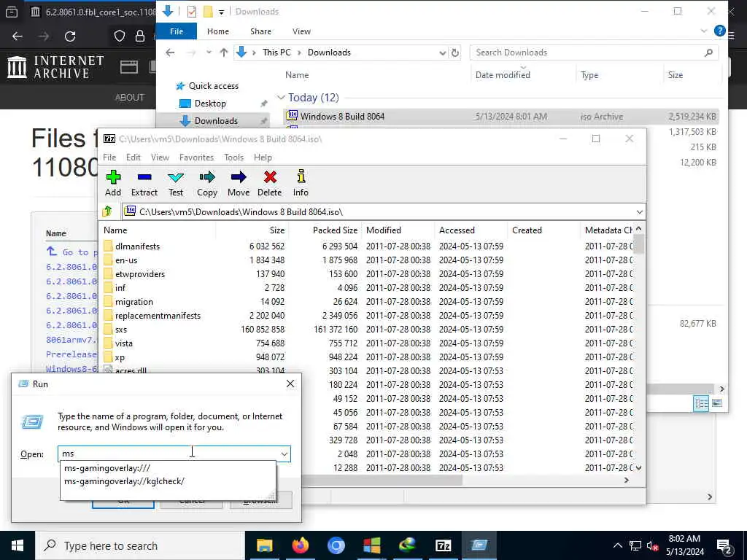Click the Explorer help question mark icon
747x560 pixels.
[x=719, y=31]
